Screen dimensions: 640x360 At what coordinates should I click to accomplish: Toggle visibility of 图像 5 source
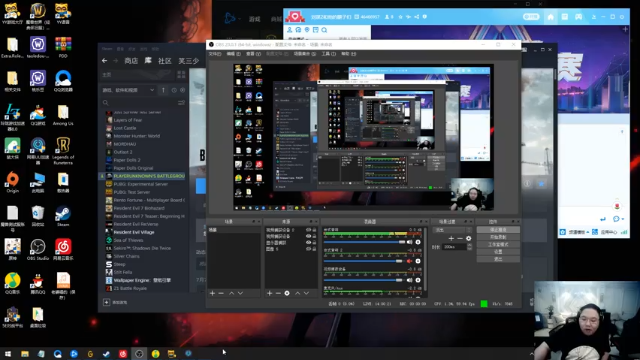tap(309, 249)
